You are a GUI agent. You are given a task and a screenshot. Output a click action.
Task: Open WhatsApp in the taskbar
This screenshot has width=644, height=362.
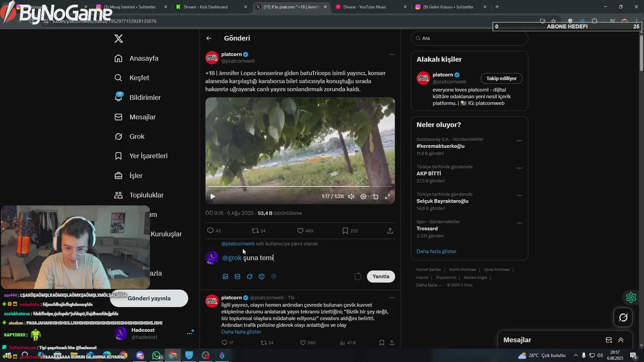click(x=156, y=355)
